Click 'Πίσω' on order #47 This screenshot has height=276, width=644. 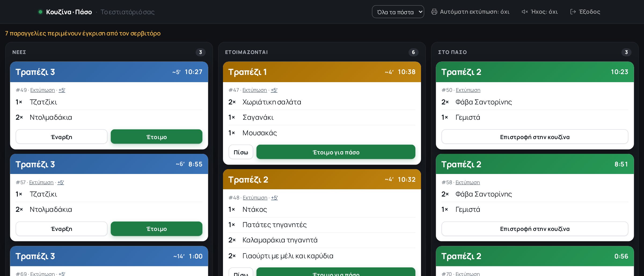[x=241, y=152]
